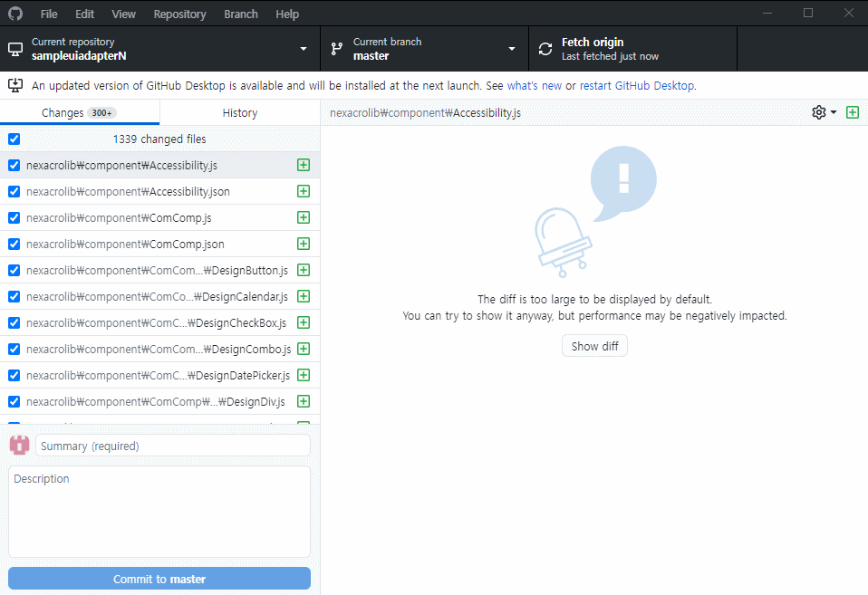
Task: Click the master branch name in toolbar
Action: [371, 56]
